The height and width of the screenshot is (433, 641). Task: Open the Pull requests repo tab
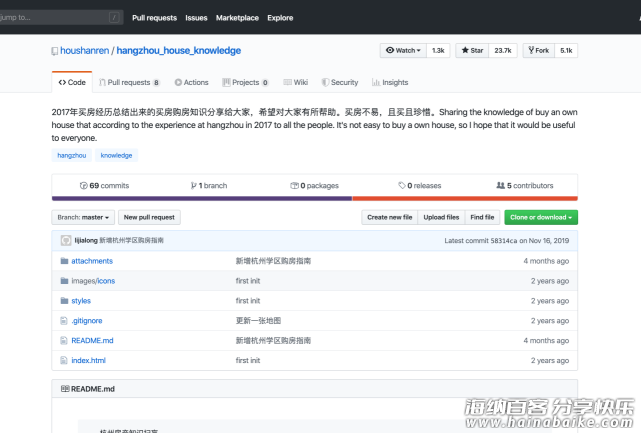[129, 82]
